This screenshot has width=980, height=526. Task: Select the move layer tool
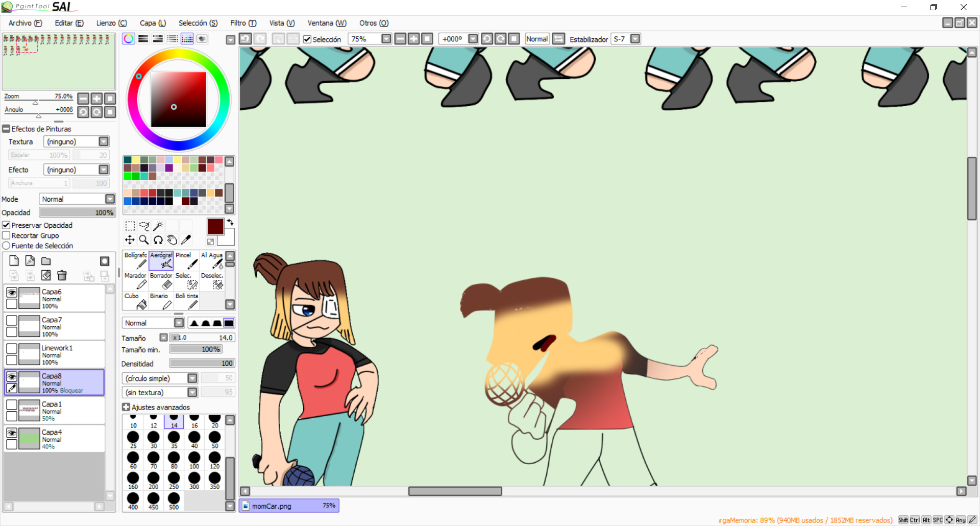(130, 240)
